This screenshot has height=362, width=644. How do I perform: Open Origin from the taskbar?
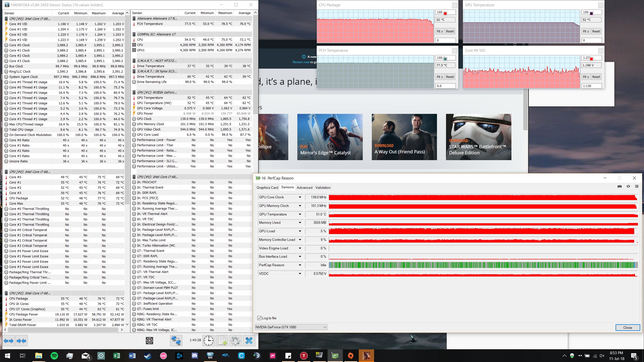[x=350, y=355]
